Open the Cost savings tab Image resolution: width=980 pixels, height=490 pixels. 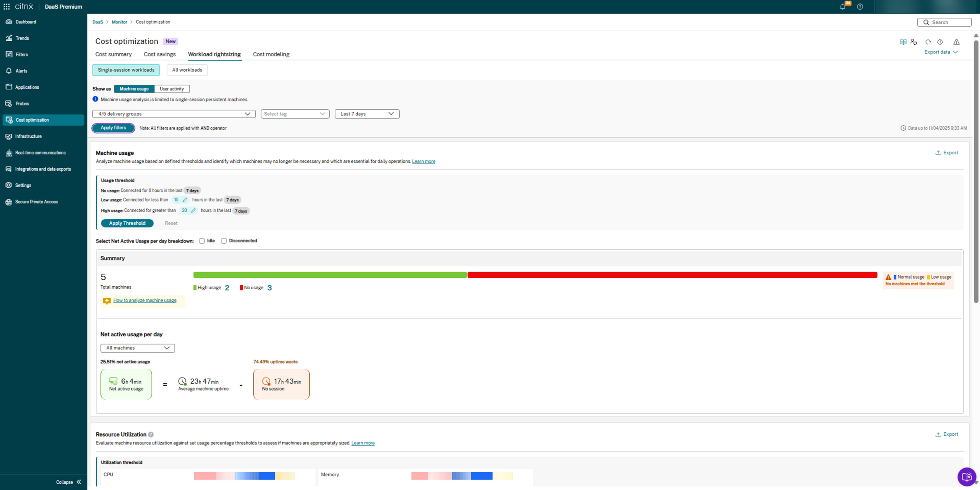click(159, 54)
